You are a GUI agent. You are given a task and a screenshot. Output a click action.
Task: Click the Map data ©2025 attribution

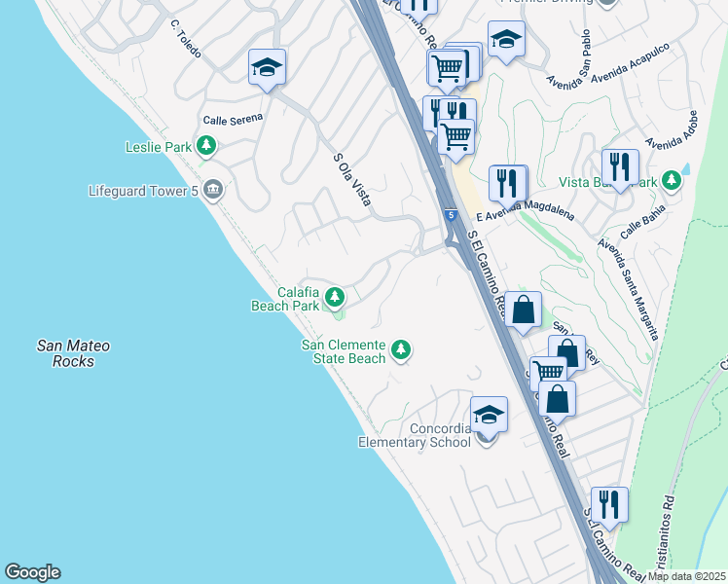(687, 577)
